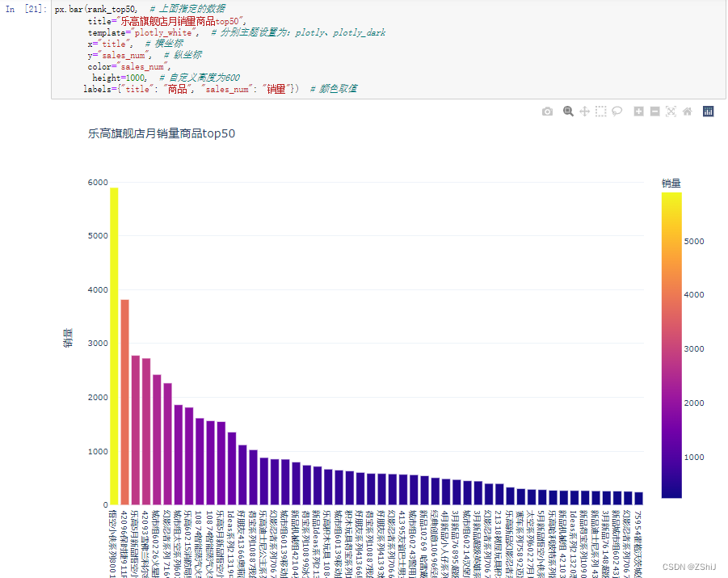Image resolution: width=728 pixels, height=578 pixels.
Task: Reset axes using the home icon
Action: point(688,112)
